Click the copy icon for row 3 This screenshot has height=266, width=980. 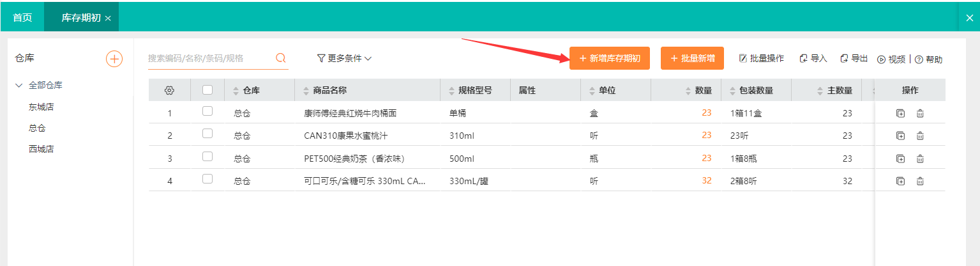(x=900, y=159)
